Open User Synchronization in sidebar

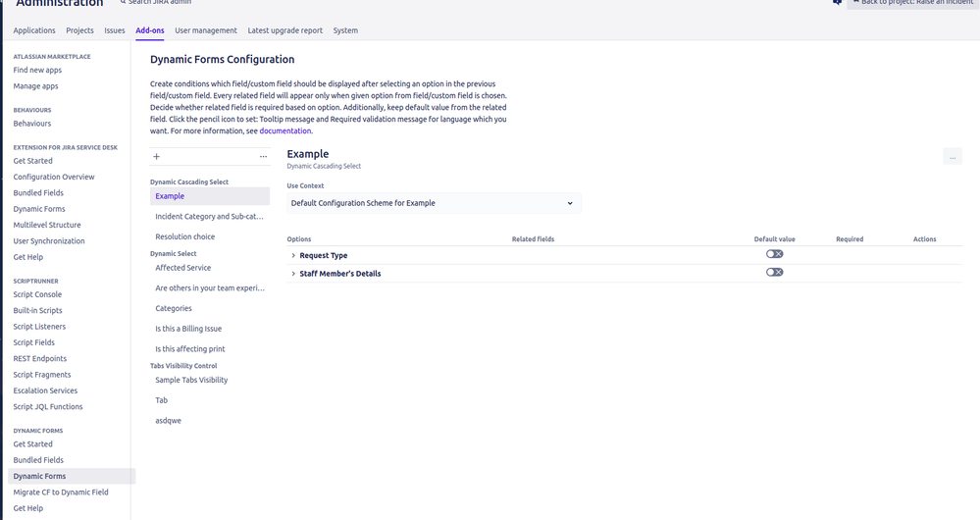[49, 240]
